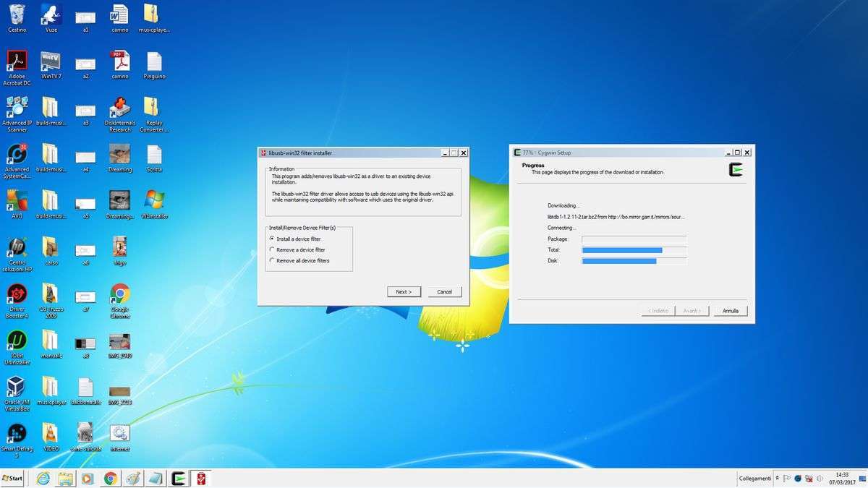Select the Driver Booster 4 shortcut
The width and height of the screenshot is (868, 488).
point(17,301)
